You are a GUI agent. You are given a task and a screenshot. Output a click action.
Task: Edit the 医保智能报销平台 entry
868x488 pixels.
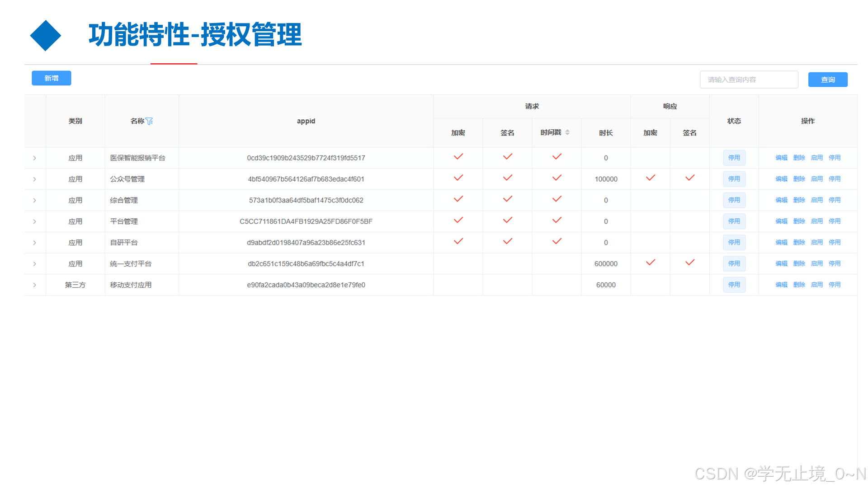click(781, 158)
